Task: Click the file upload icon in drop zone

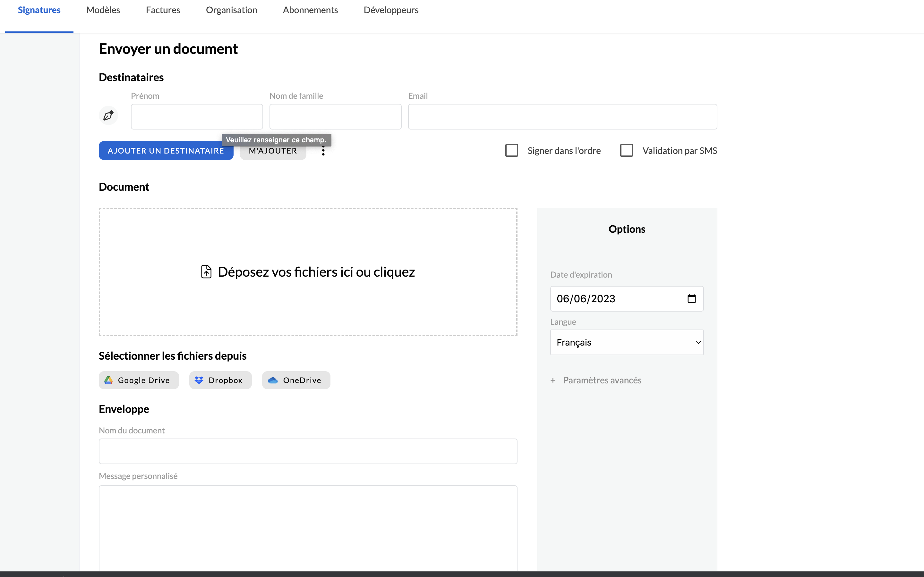Action: [x=206, y=272]
